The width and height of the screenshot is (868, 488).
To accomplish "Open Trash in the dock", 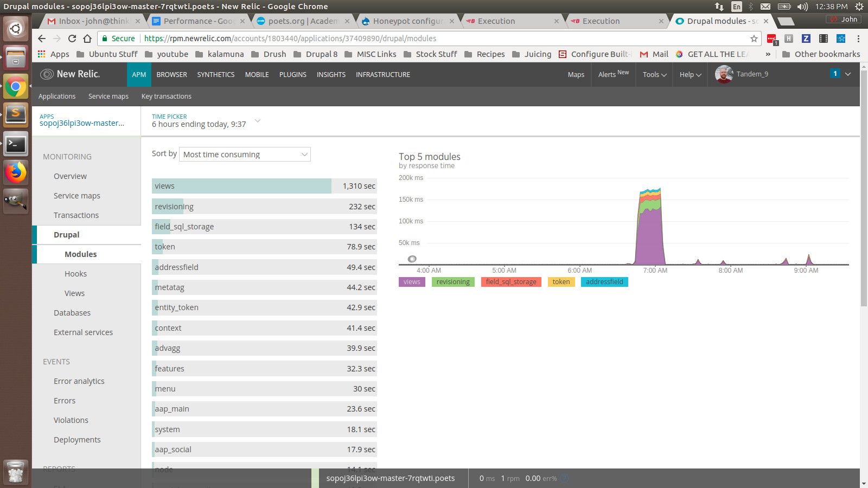I will point(16,473).
